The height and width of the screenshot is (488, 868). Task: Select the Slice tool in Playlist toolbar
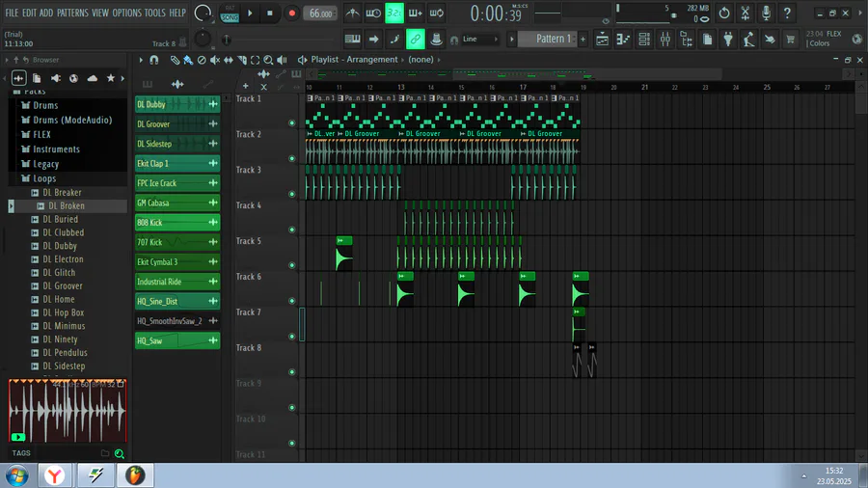pos(242,60)
